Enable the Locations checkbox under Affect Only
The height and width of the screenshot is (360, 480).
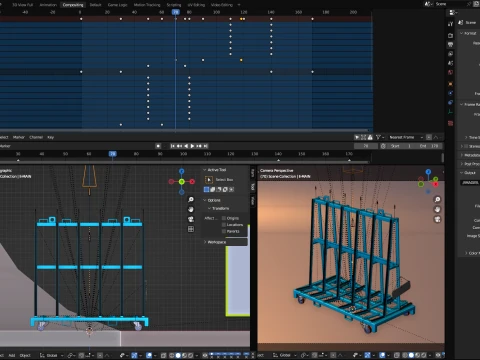tap(224, 225)
